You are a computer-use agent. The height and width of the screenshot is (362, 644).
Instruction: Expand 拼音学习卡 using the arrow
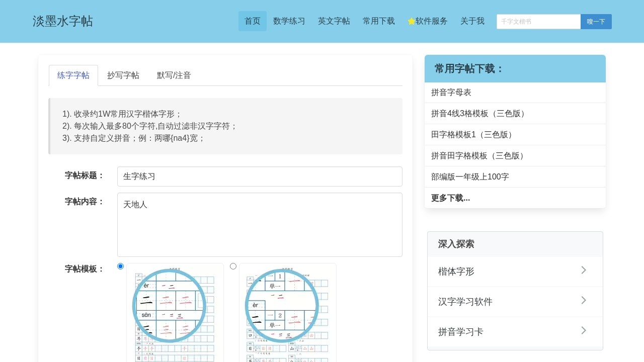(x=583, y=330)
